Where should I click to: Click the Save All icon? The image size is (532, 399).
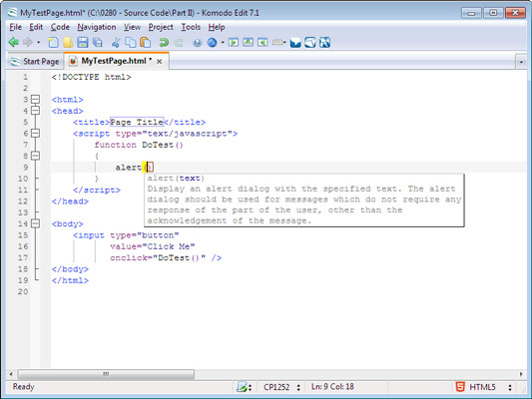pyautogui.click(x=98, y=42)
